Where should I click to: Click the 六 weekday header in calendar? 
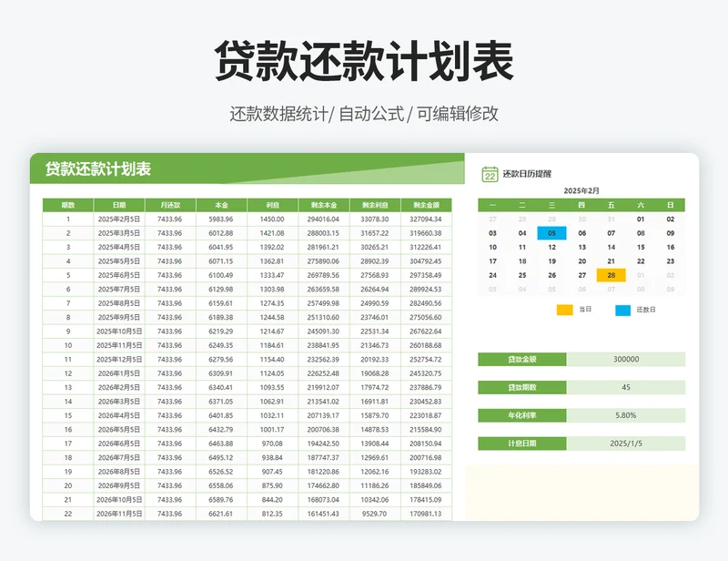point(641,205)
